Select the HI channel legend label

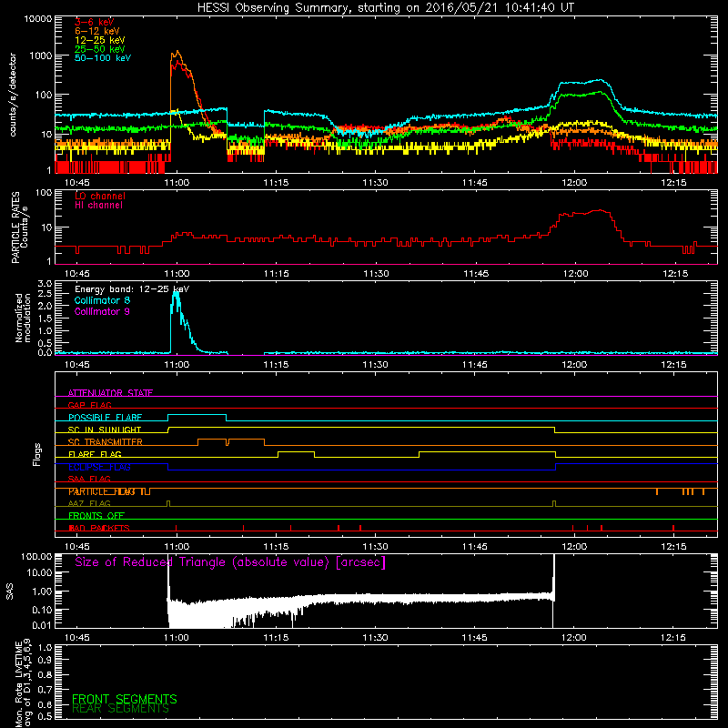(x=98, y=206)
